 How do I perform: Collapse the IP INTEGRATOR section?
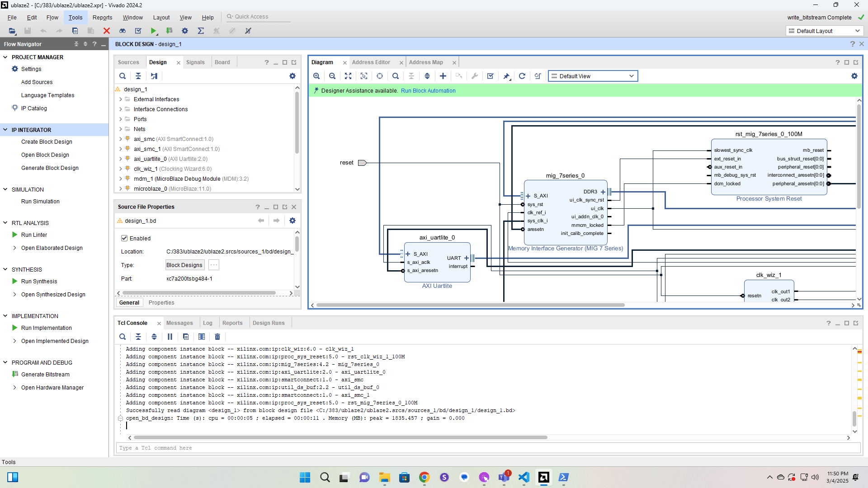(5, 130)
